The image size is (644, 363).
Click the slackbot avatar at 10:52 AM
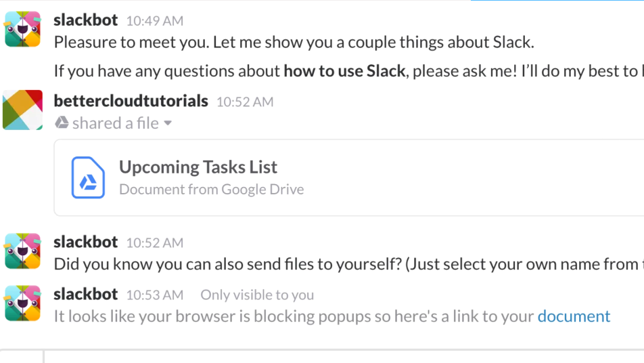point(22,251)
